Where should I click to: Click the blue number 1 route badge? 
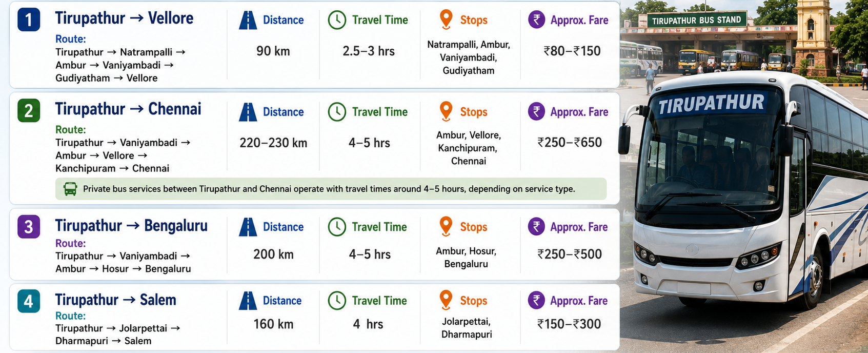tap(29, 20)
